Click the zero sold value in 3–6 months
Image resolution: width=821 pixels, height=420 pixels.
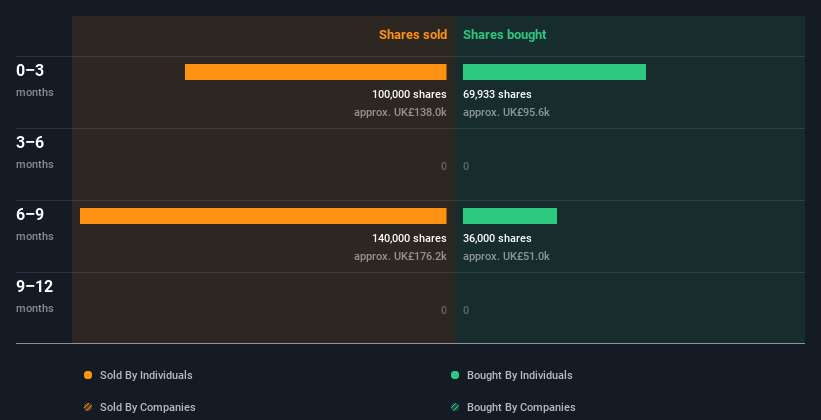444,167
